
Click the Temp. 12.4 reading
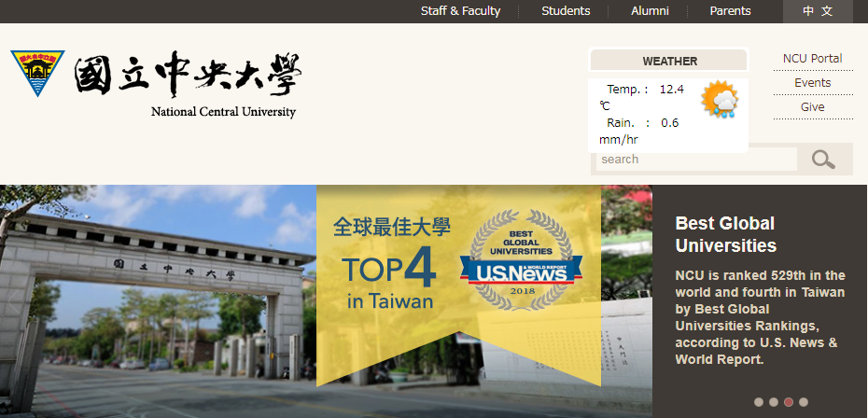click(x=642, y=97)
